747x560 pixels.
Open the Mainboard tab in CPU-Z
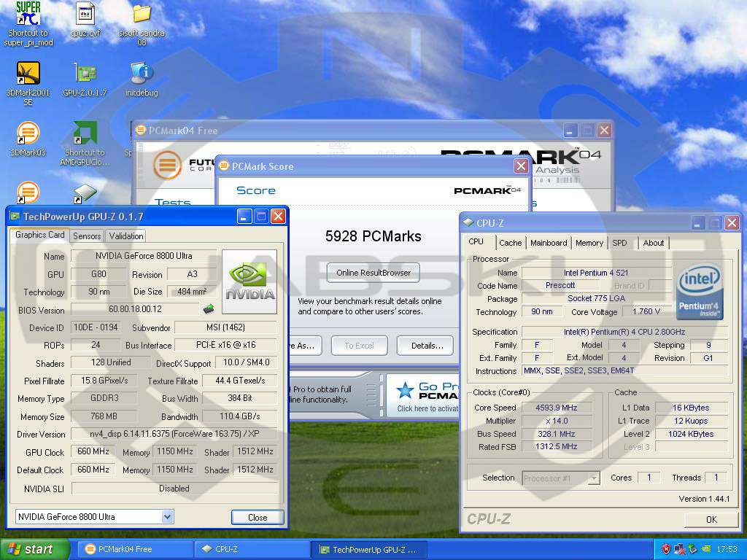click(549, 243)
